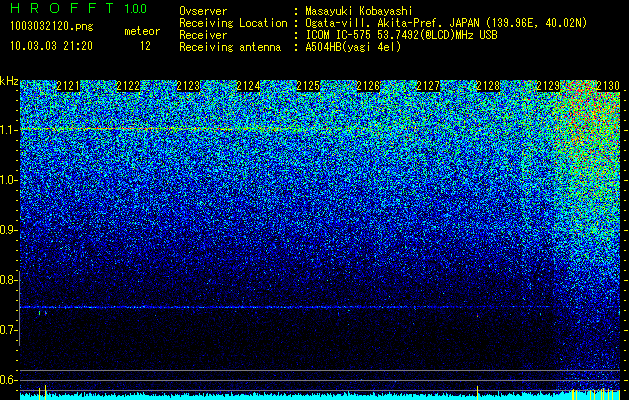Click the 2128 time marker
The height and width of the screenshot is (400, 629).
click(x=488, y=86)
